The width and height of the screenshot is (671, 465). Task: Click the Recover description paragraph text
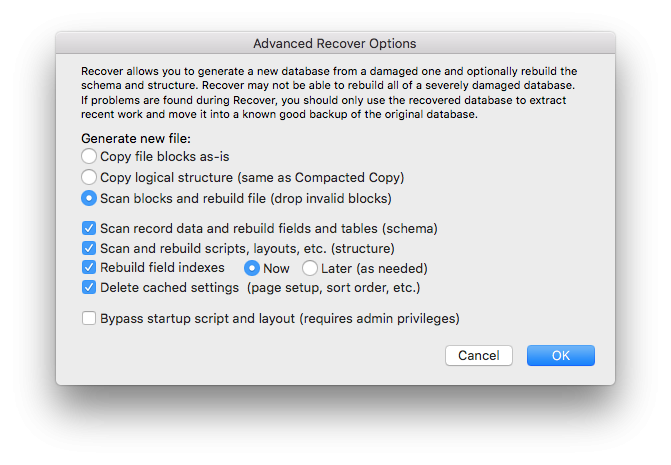pos(329,93)
